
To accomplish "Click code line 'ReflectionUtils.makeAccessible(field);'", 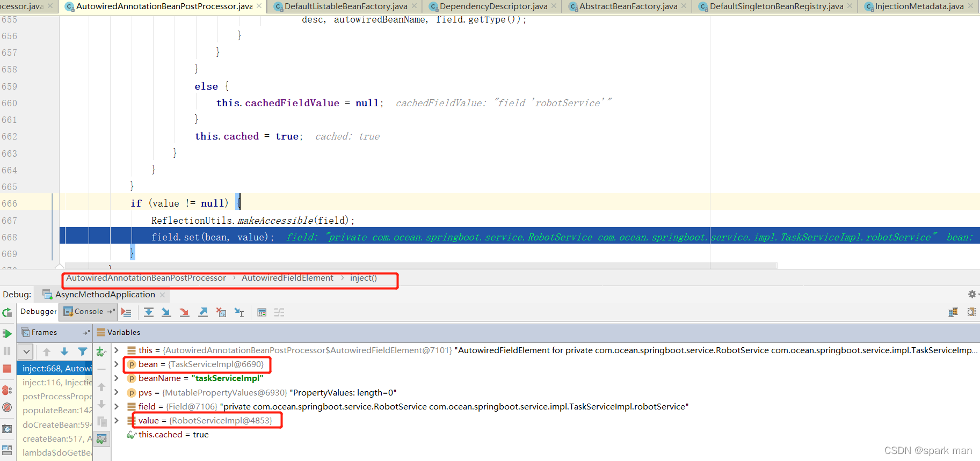I will click(x=253, y=221).
